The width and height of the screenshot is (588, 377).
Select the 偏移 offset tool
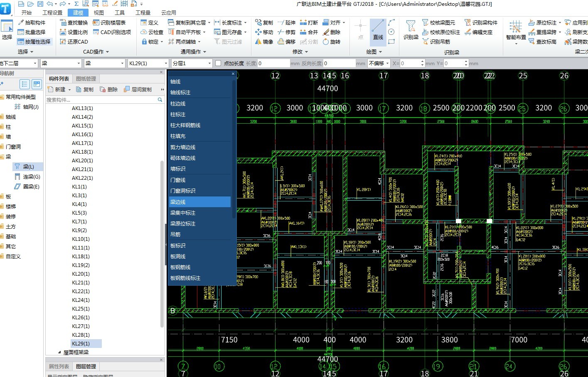(x=286, y=42)
